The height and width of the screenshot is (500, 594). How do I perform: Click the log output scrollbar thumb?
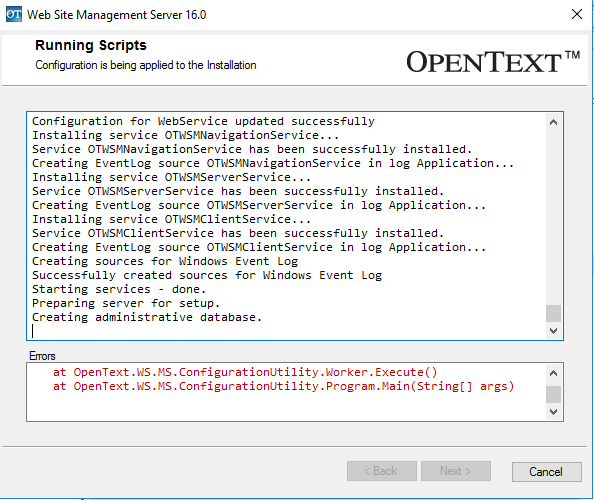pyautogui.click(x=553, y=314)
